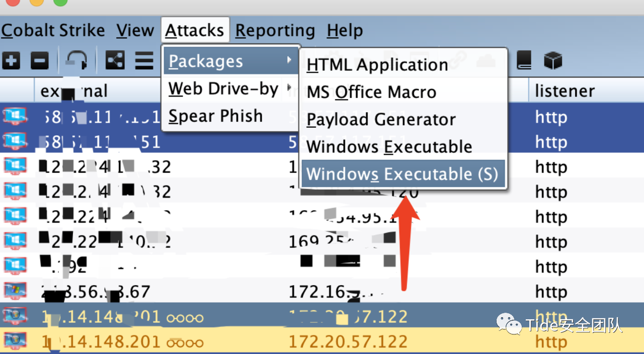The height and width of the screenshot is (354, 644).
Task: Open the Attacks menu
Action: (x=195, y=30)
